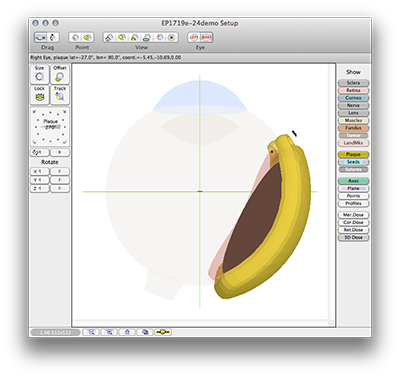The height and width of the screenshot is (377, 400).
Task: Click the yellow plaque icon in bottom bar
Action: [x=163, y=332]
